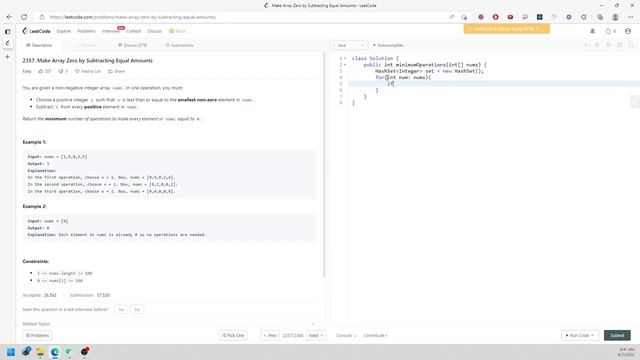
Task: Open the editor settings gear icon
Action: point(620,45)
